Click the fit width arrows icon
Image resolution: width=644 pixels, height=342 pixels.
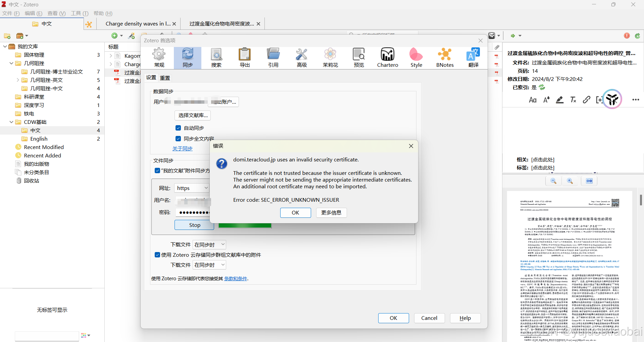tap(589, 181)
